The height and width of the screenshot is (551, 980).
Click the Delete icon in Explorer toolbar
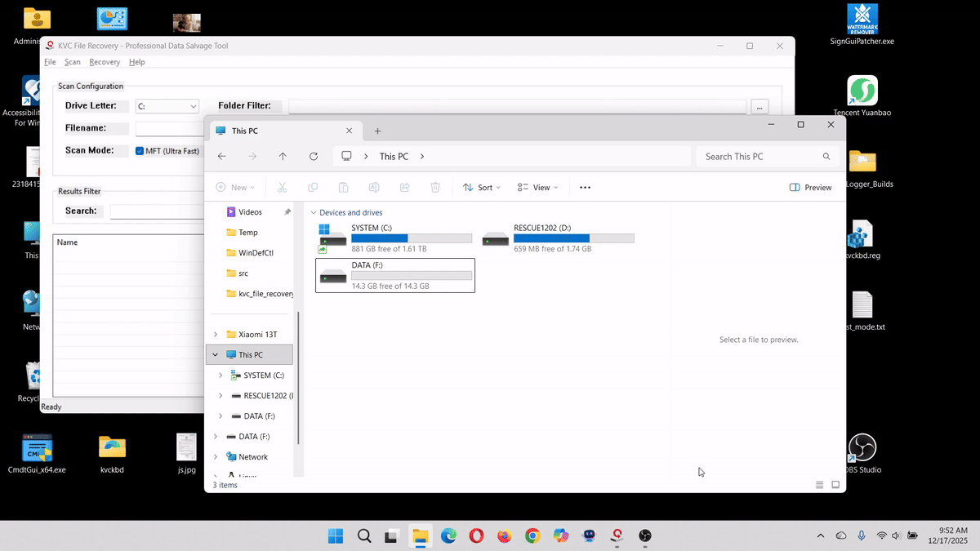click(435, 187)
